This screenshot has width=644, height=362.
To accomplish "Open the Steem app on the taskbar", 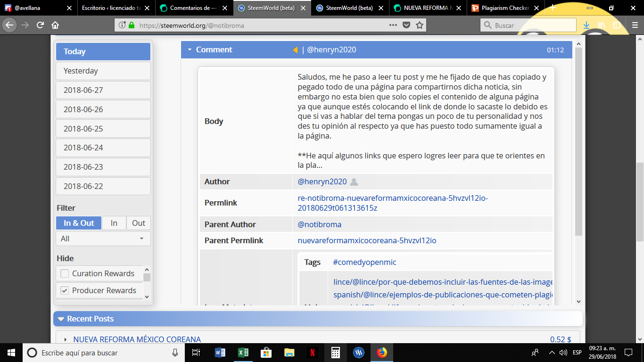I will click(359, 353).
